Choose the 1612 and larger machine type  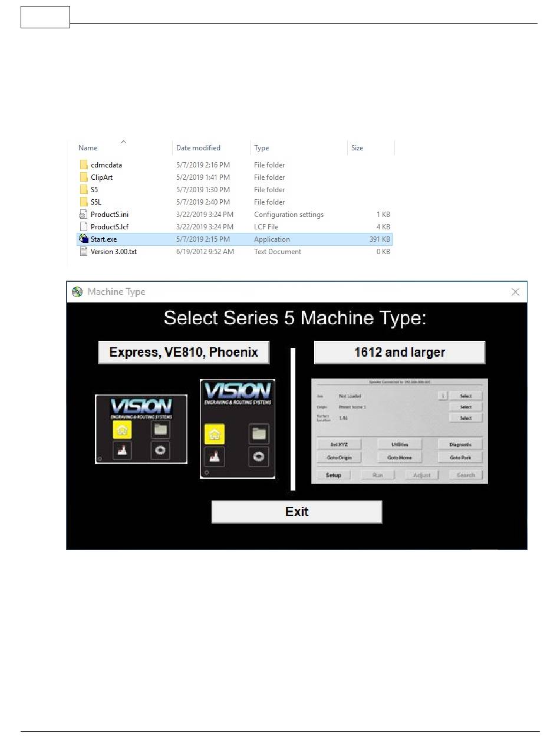tap(400, 353)
